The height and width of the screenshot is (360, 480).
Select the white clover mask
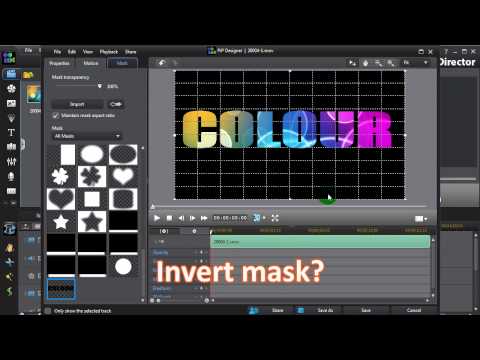coord(60,177)
